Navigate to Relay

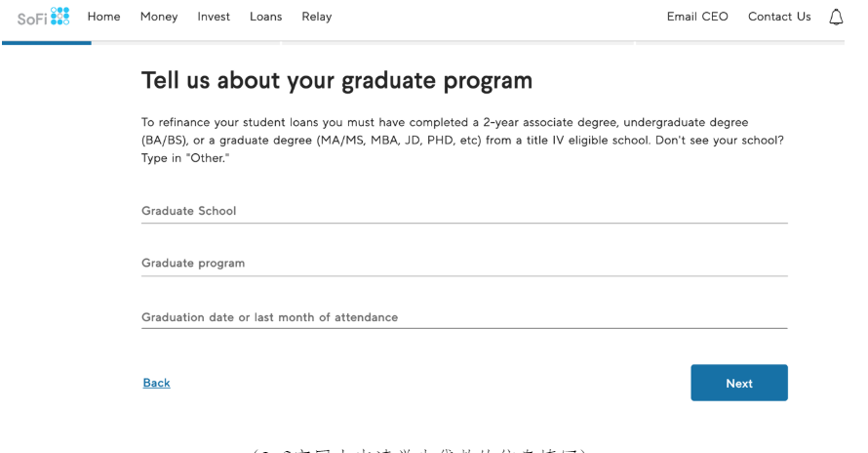pos(317,17)
